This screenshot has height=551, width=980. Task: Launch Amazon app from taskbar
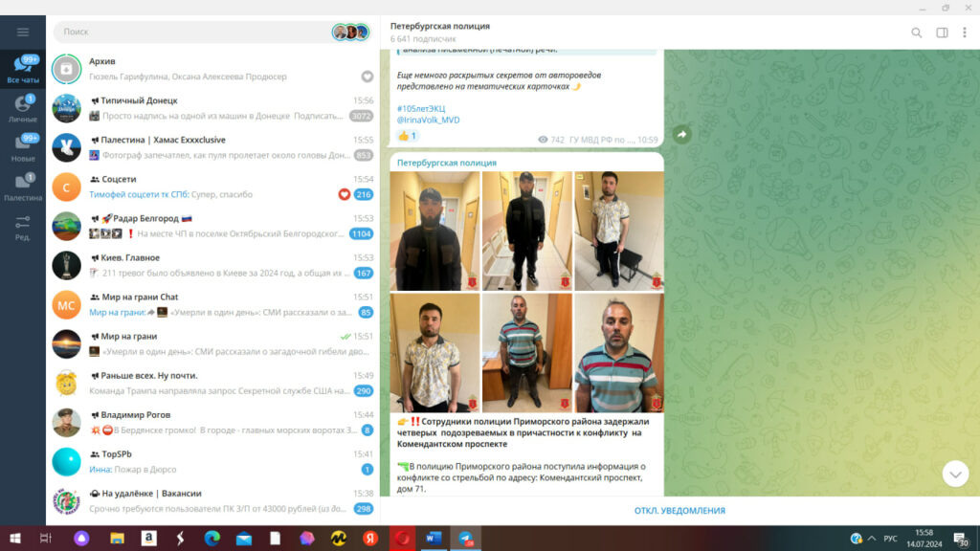click(x=148, y=539)
